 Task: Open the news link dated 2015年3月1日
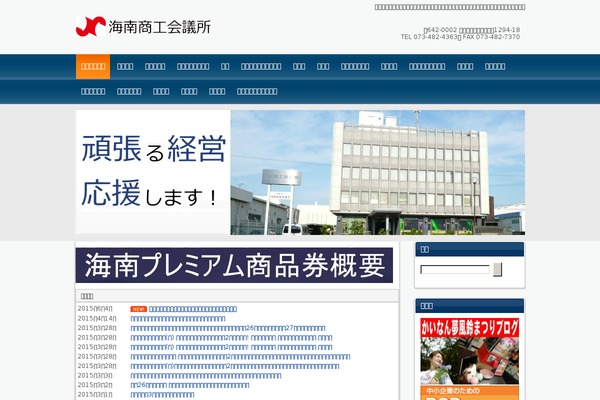(x=162, y=395)
